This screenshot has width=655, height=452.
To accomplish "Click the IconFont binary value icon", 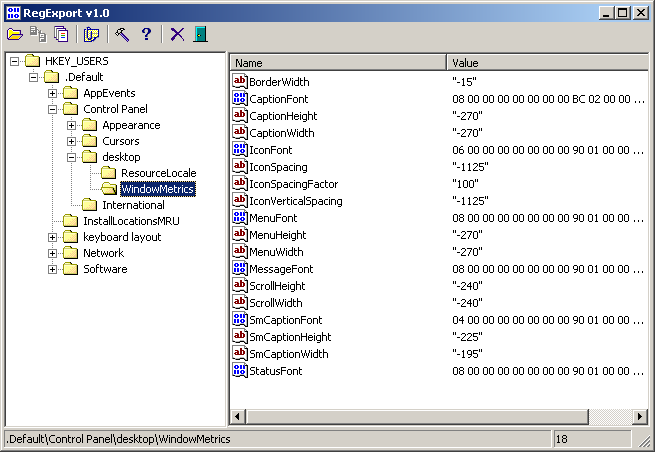I will pos(240,149).
